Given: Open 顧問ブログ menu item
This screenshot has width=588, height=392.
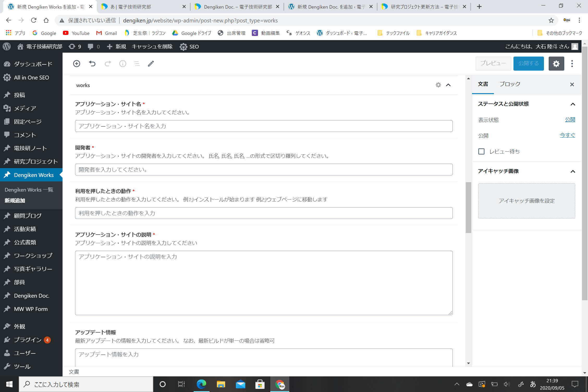Looking at the screenshot, I should pyautogui.click(x=31, y=216).
